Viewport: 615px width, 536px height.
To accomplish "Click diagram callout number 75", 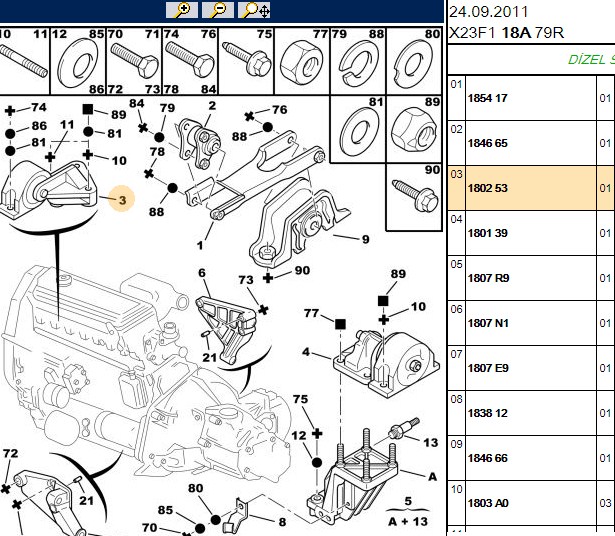I will tap(300, 399).
